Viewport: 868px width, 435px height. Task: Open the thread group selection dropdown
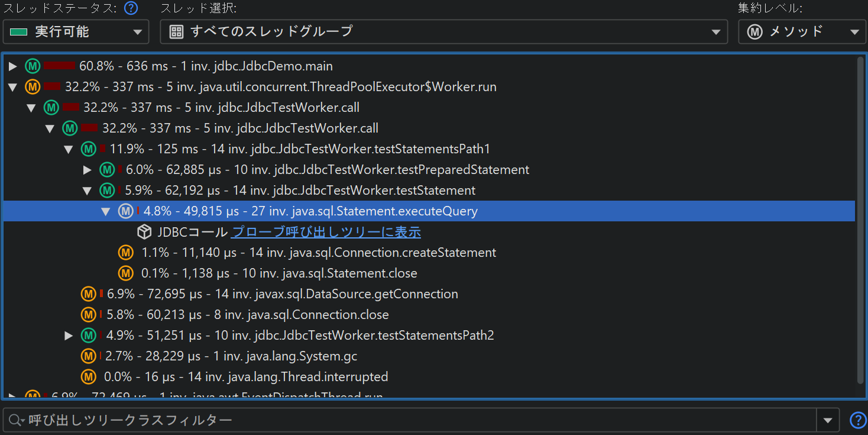coord(443,32)
